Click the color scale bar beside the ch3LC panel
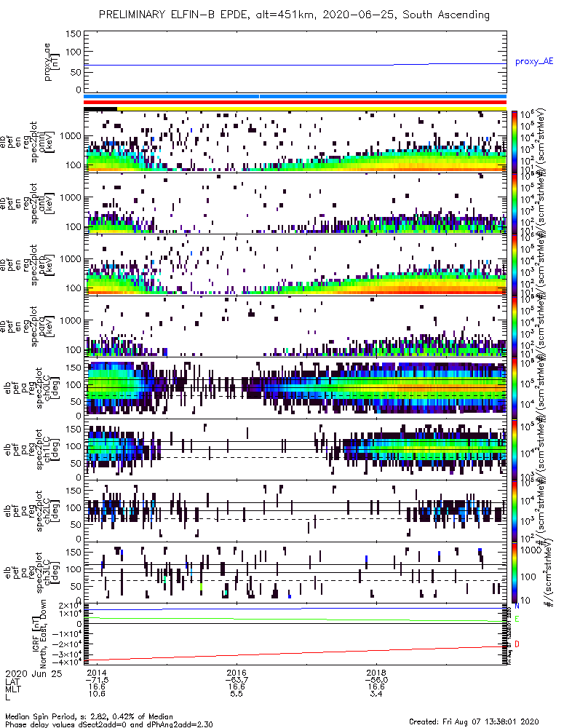Screen dimensions: 564x728 point(514,572)
